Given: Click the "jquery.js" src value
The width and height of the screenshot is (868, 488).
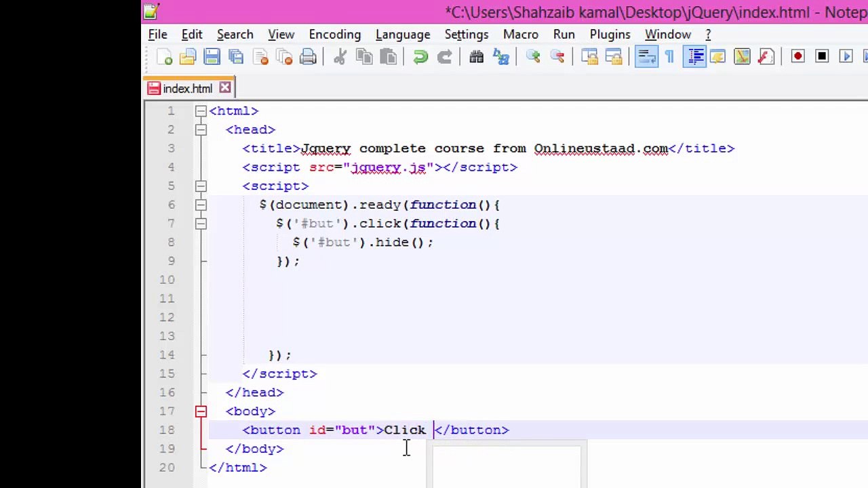Looking at the screenshot, I should click(x=389, y=167).
